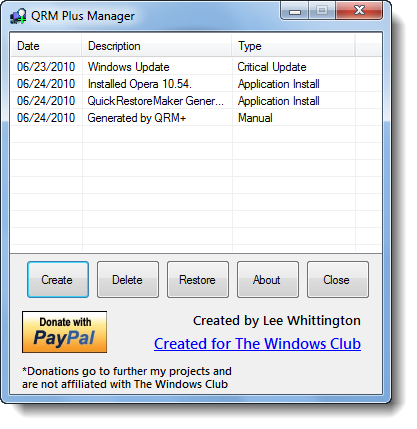Screen dimensions: 417x429
Task: Select the Installed Opera 10.54 restore point
Action: (x=196, y=84)
